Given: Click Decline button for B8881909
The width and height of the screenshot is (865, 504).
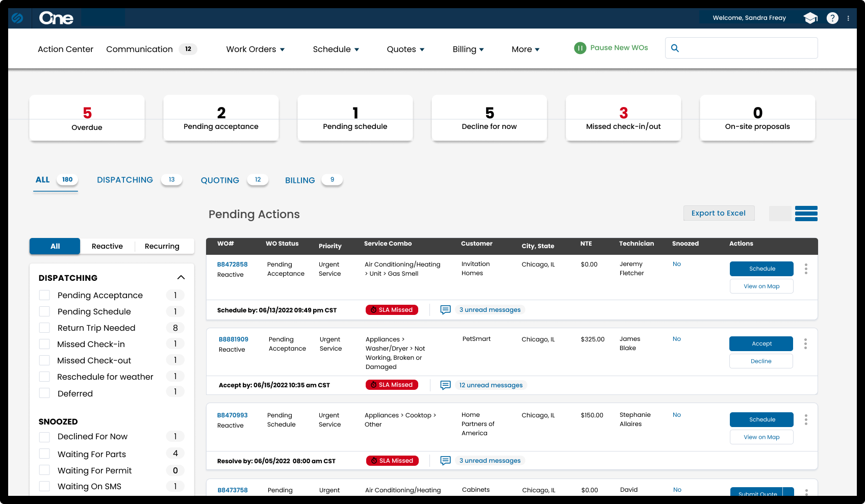Looking at the screenshot, I should coord(761,361).
